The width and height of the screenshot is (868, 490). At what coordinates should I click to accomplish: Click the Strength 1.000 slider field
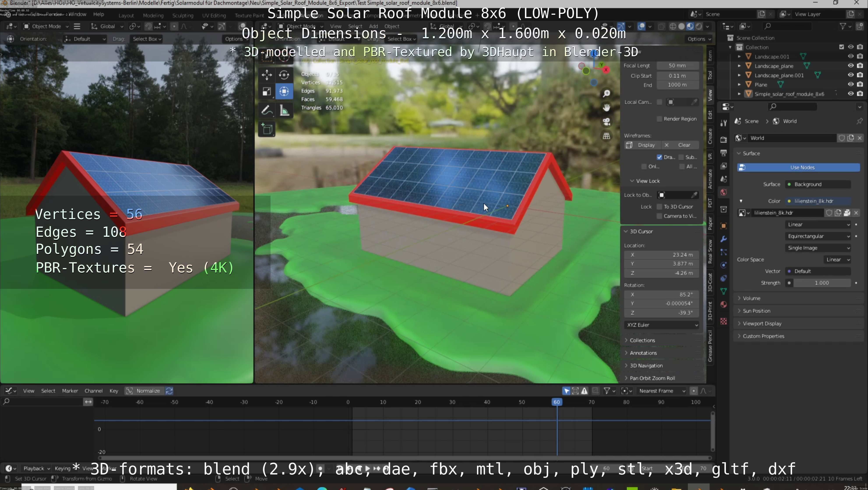tap(822, 283)
